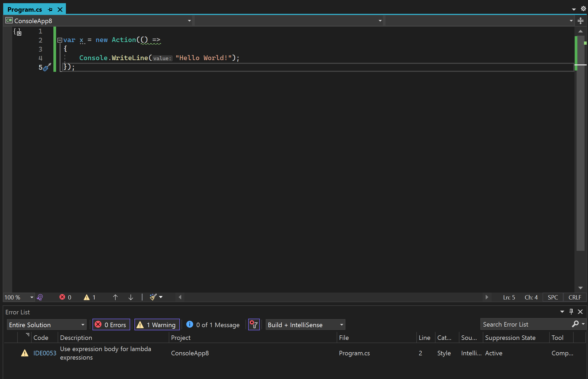Click the horizontal scrollbar left arrow
This screenshot has height=379, width=588.
click(180, 297)
